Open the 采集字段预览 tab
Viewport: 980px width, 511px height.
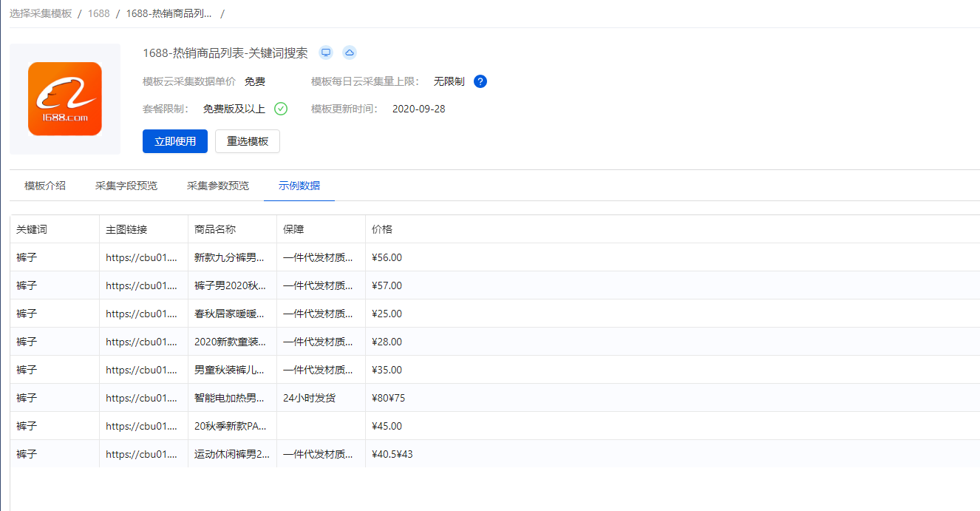coord(126,186)
